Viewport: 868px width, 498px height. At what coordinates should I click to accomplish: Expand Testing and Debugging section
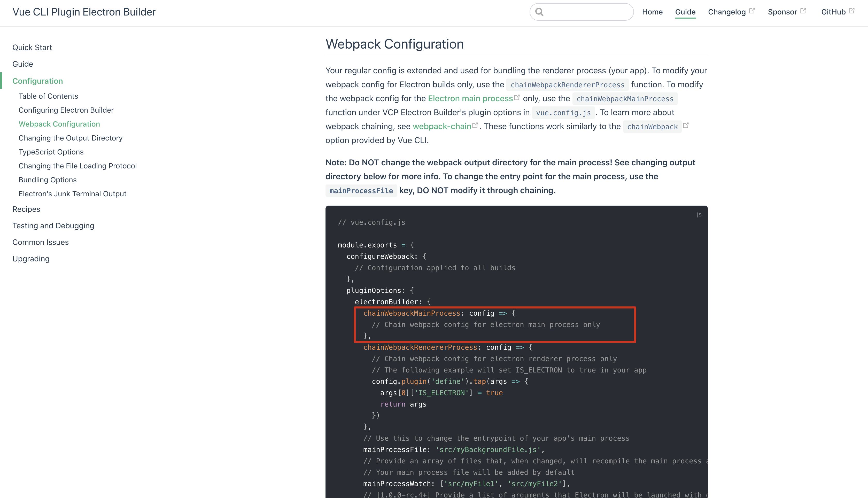53,226
